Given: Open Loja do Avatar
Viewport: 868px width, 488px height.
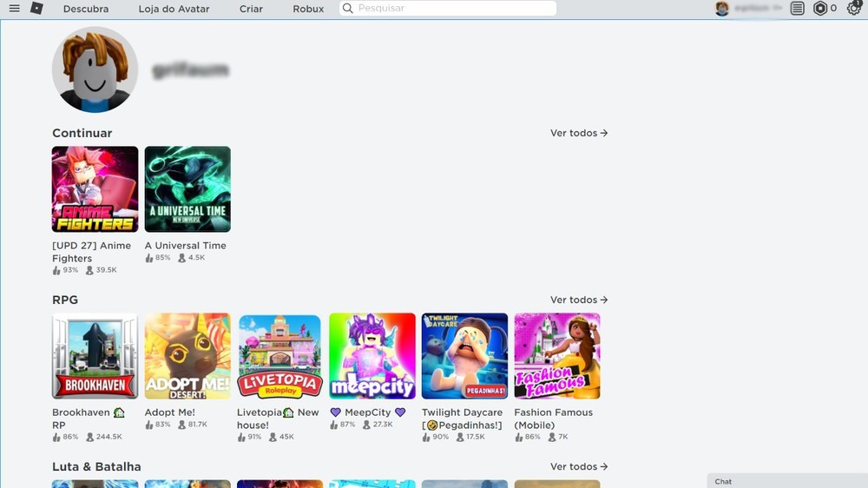Looking at the screenshot, I should click(174, 9).
